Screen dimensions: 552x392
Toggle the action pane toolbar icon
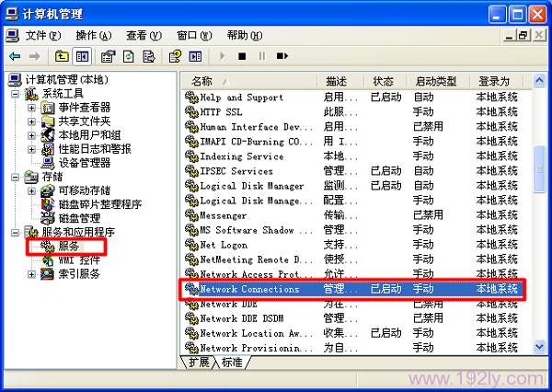(195, 56)
